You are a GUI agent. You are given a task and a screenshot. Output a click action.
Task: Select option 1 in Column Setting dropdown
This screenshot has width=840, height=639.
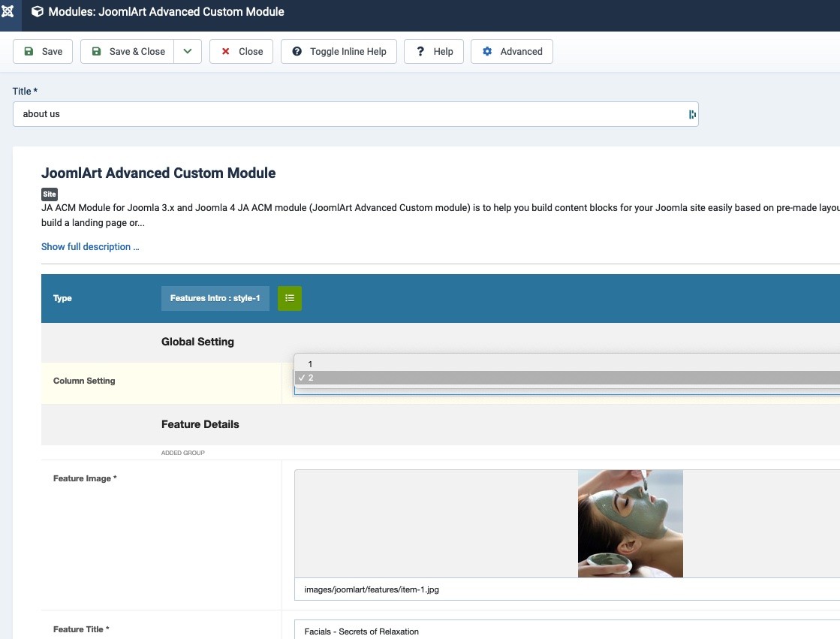click(x=567, y=364)
